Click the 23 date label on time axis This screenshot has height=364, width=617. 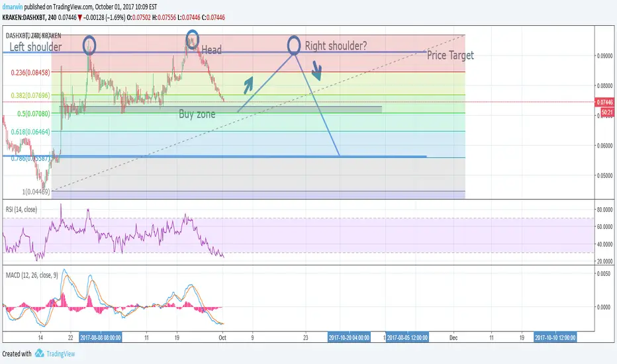click(306, 338)
